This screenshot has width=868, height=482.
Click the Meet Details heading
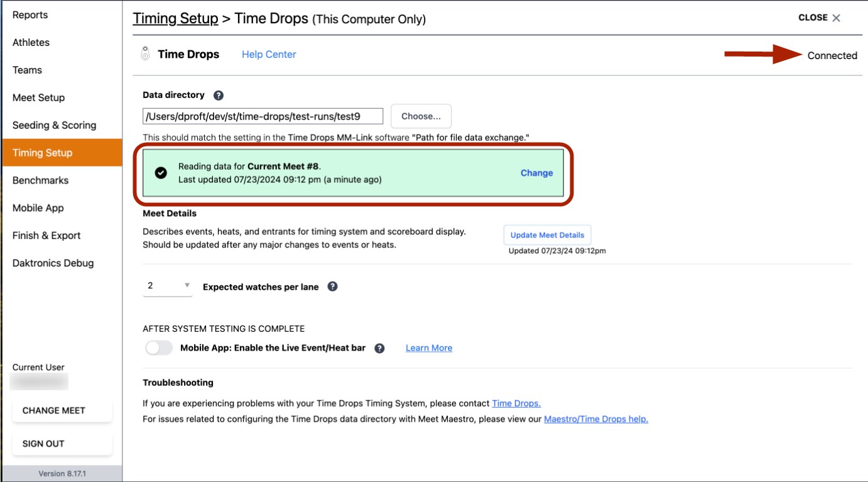tap(170, 214)
